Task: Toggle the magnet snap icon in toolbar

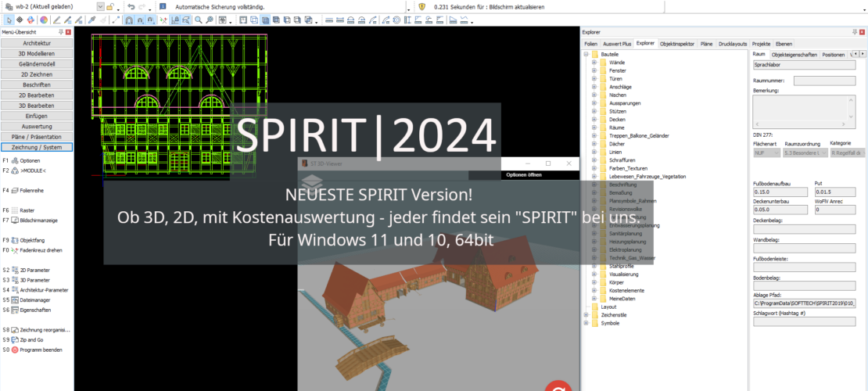Action: pyautogui.click(x=128, y=20)
